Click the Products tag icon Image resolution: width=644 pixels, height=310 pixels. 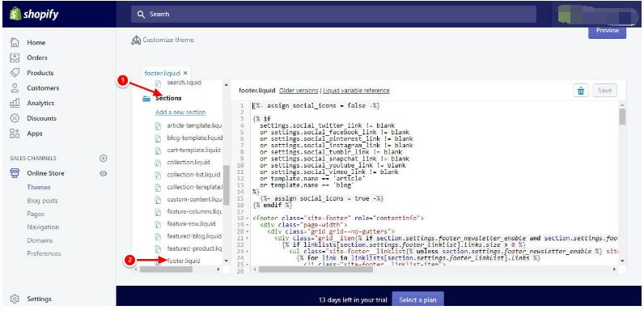coord(15,73)
